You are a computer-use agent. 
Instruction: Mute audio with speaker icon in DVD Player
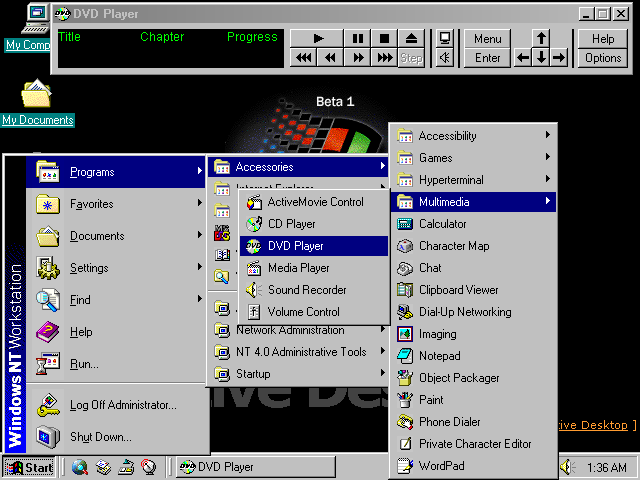(x=445, y=58)
